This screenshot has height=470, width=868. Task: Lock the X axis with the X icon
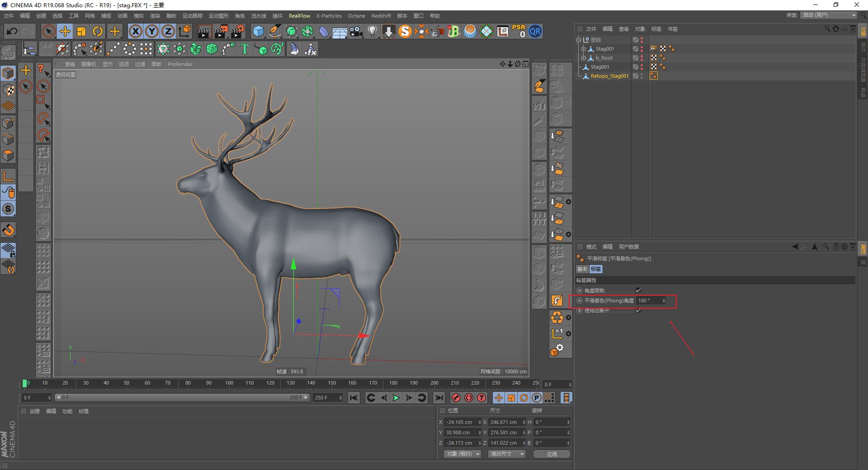tap(135, 31)
